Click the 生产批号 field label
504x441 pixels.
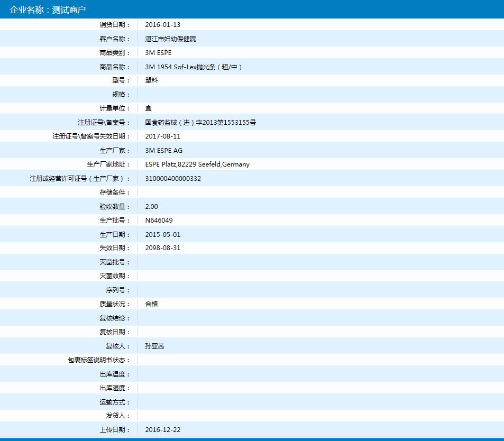click(114, 221)
